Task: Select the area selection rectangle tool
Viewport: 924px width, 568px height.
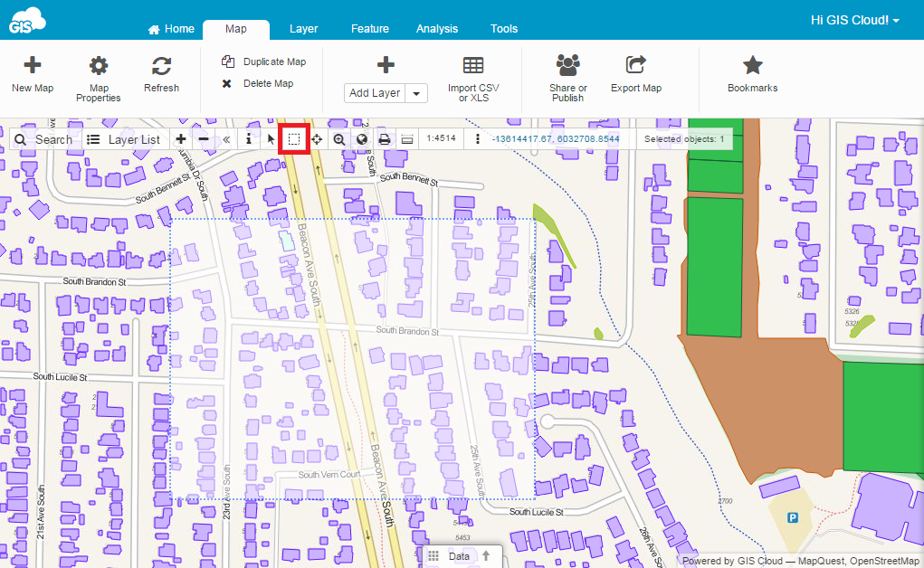Action: 295,139
